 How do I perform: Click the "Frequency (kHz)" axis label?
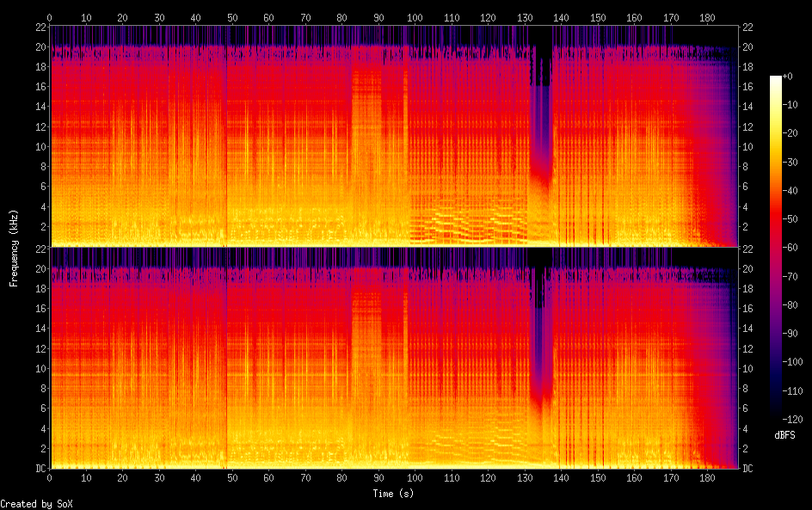14,248
